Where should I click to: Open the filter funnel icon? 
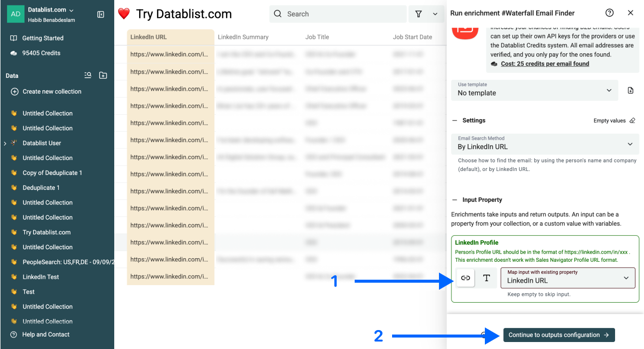tap(419, 14)
